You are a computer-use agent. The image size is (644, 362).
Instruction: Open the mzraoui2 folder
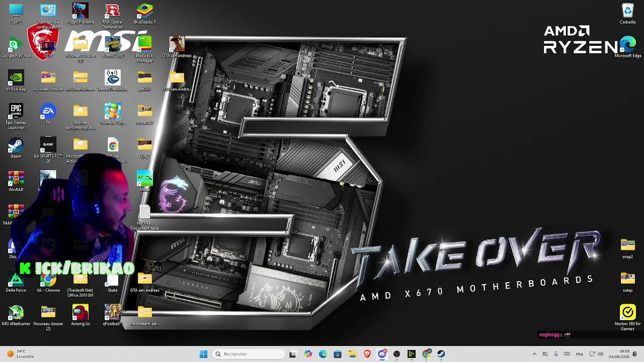pyautogui.click(x=145, y=115)
